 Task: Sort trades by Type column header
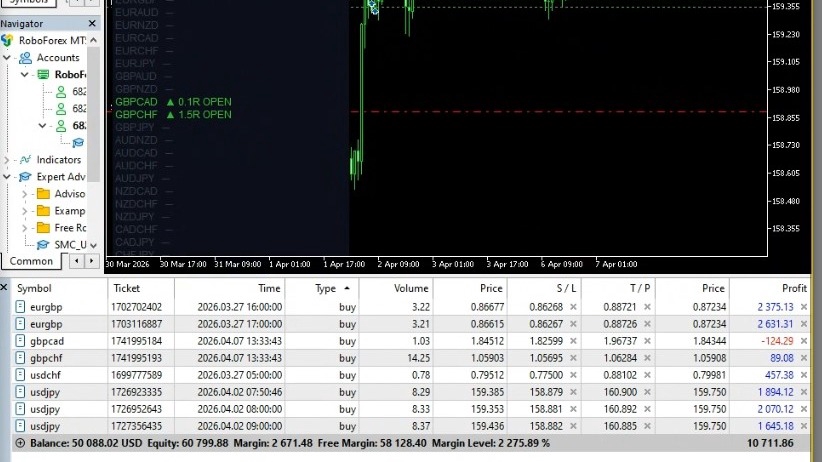[326, 288]
